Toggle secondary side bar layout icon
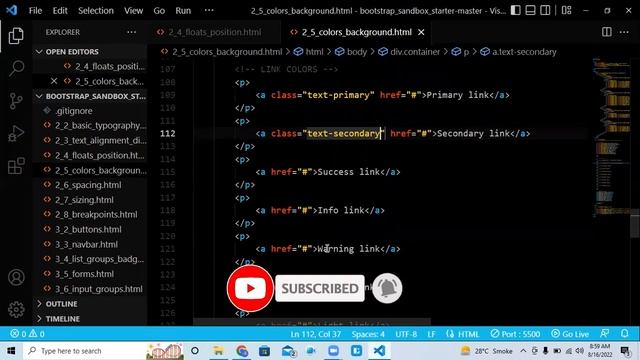The width and height of the screenshot is (640, 360). [x=545, y=10]
